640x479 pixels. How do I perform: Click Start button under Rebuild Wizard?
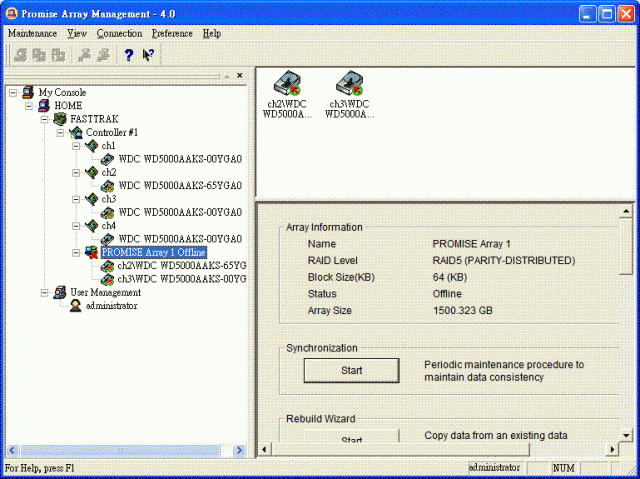(351, 435)
